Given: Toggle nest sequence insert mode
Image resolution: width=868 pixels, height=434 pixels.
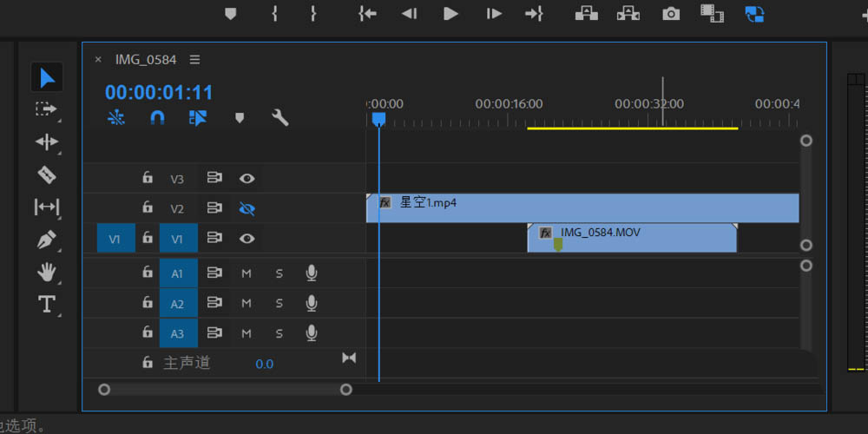Looking at the screenshot, I should pos(116,117).
